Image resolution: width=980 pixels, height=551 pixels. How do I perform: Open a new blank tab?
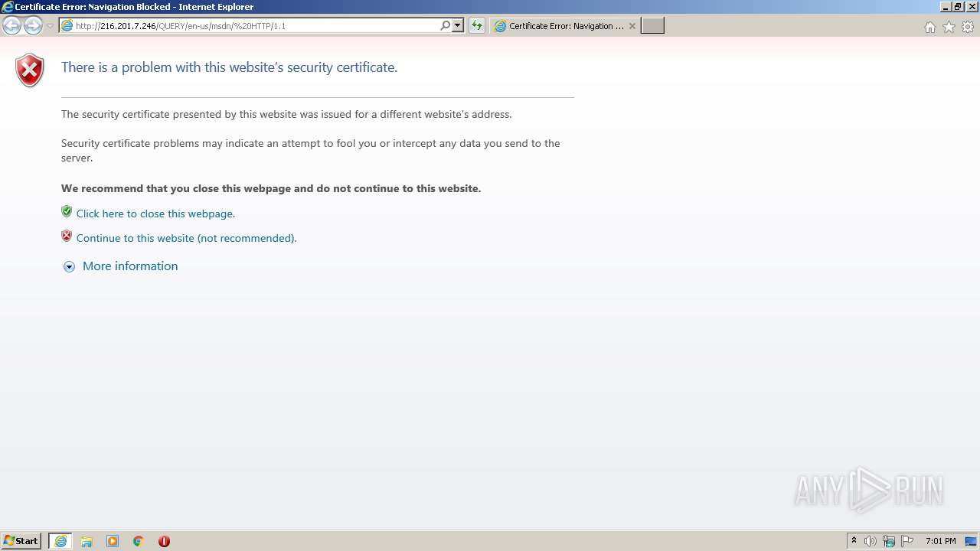652,26
